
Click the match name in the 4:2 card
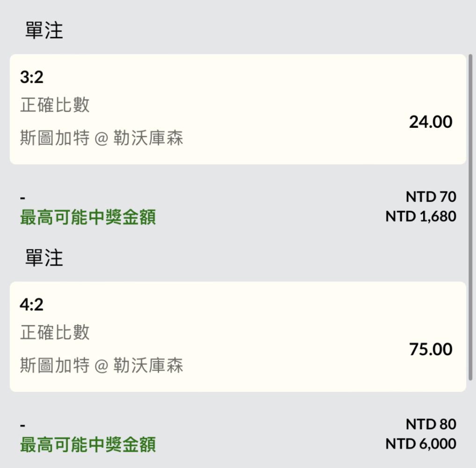point(102,365)
